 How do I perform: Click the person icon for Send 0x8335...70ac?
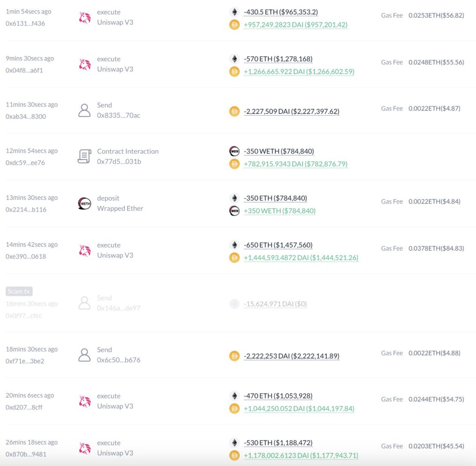pyautogui.click(x=85, y=110)
